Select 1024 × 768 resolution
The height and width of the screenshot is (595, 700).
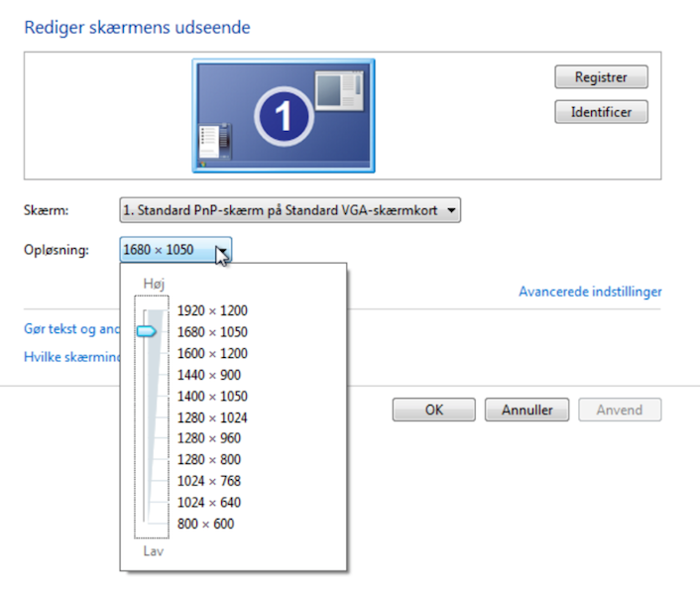tap(209, 481)
